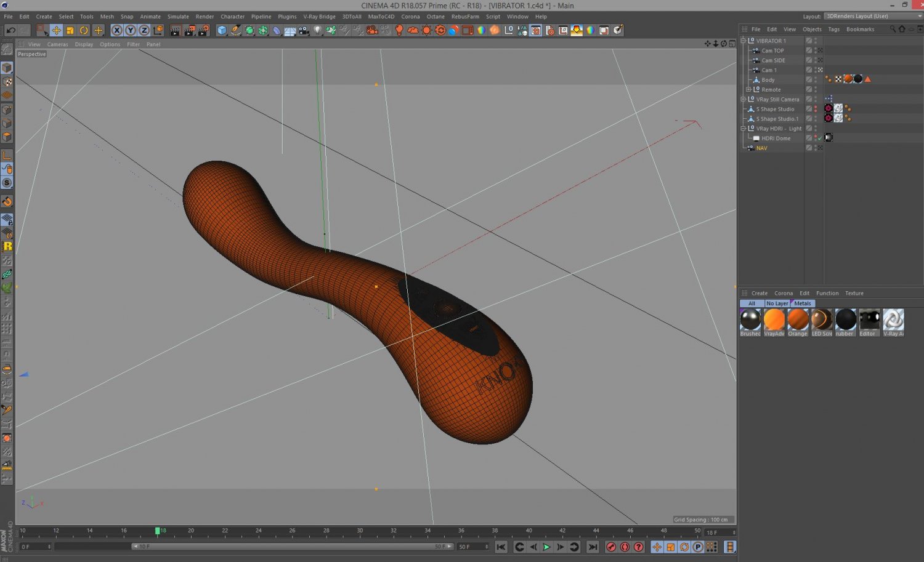
Task: Click the Record Active Objects button
Action: 611,547
